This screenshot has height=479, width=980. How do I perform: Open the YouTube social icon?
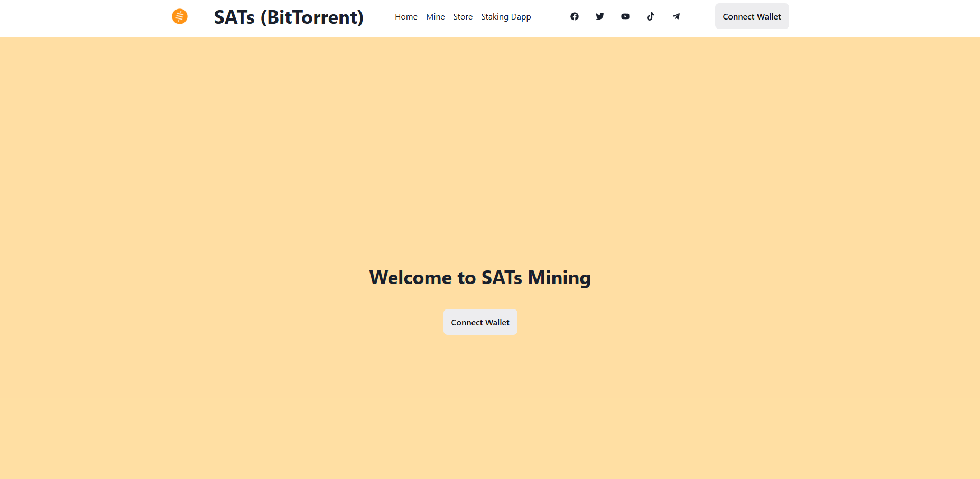tap(625, 16)
